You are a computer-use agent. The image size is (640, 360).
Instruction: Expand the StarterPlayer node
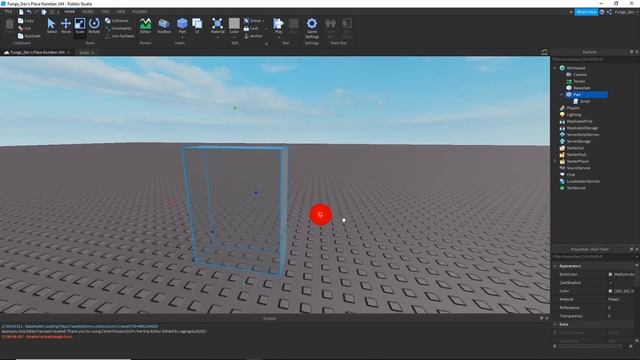(x=555, y=161)
